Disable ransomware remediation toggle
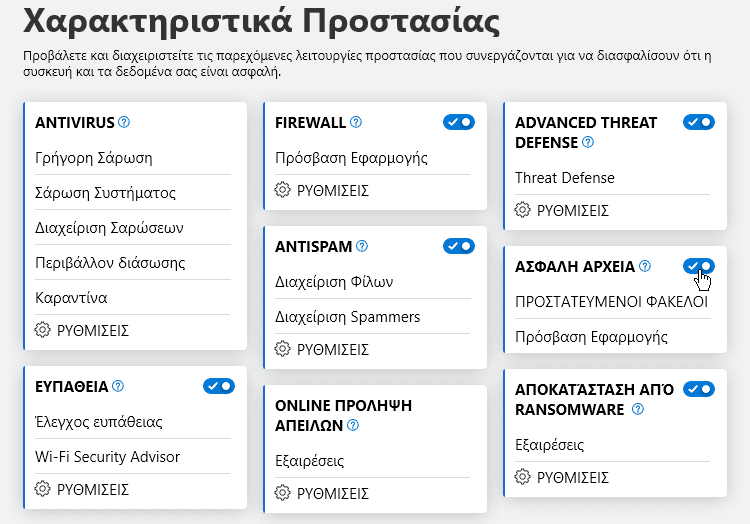The width and height of the screenshot is (750, 524). click(x=699, y=389)
